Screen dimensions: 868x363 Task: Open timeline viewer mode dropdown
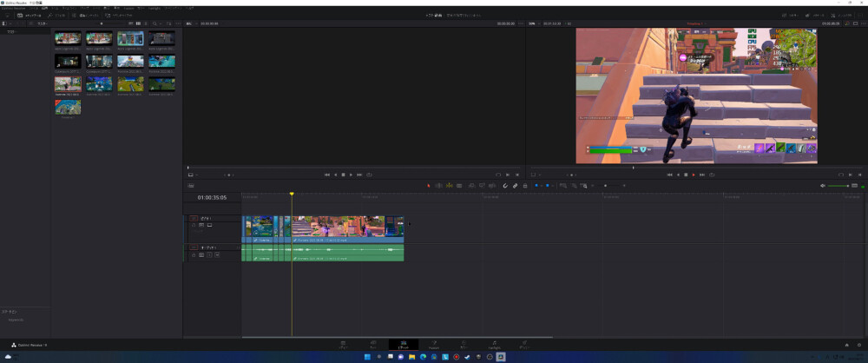(536, 175)
